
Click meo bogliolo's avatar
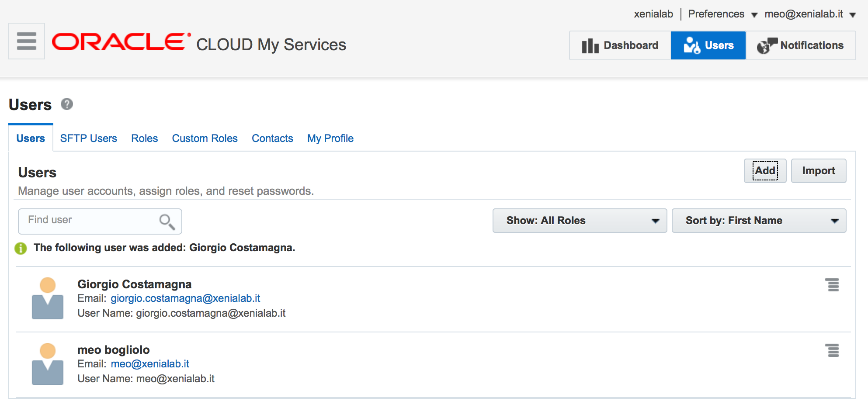[x=48, y=364]
